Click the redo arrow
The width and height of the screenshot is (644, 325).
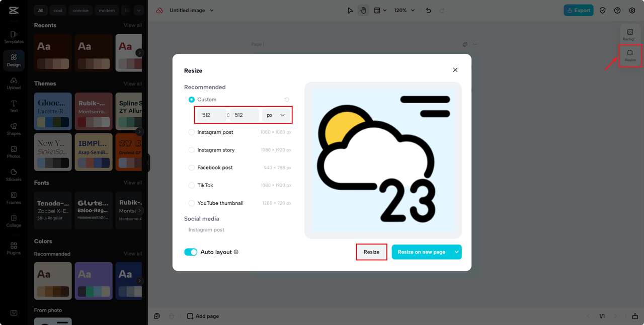[x=442, y=10]
